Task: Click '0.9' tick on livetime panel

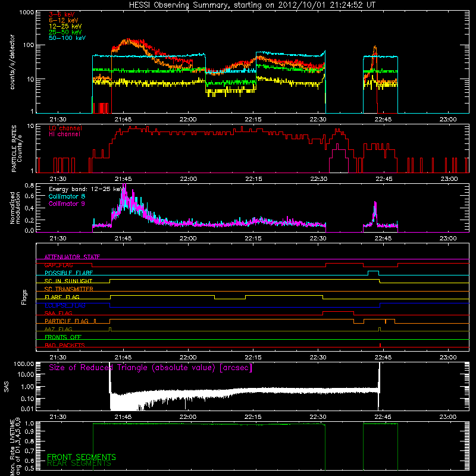Action: 29,432
